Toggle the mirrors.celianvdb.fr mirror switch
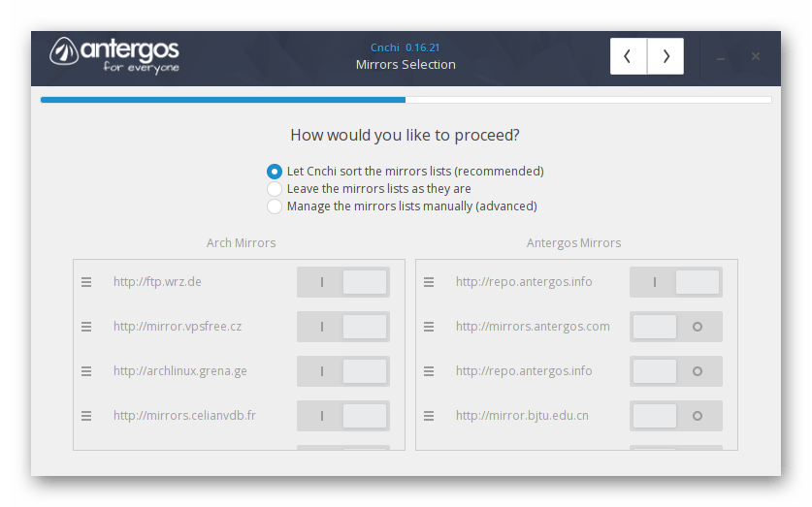This screenshot has width=812, height=507. pos(343,416)
